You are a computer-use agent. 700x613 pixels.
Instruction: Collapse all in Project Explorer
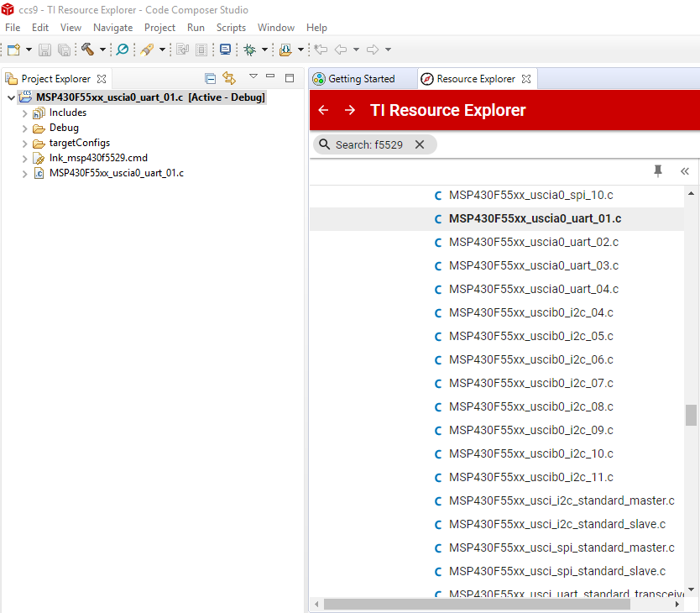(x=211, y=79)
